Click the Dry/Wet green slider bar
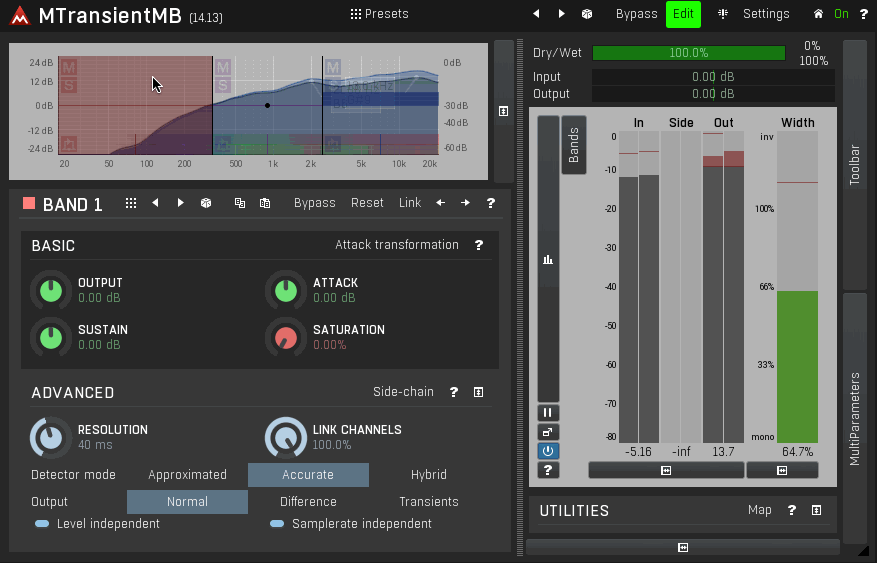The width and height of the screenshot is (877, 563). tap(689, 53)
